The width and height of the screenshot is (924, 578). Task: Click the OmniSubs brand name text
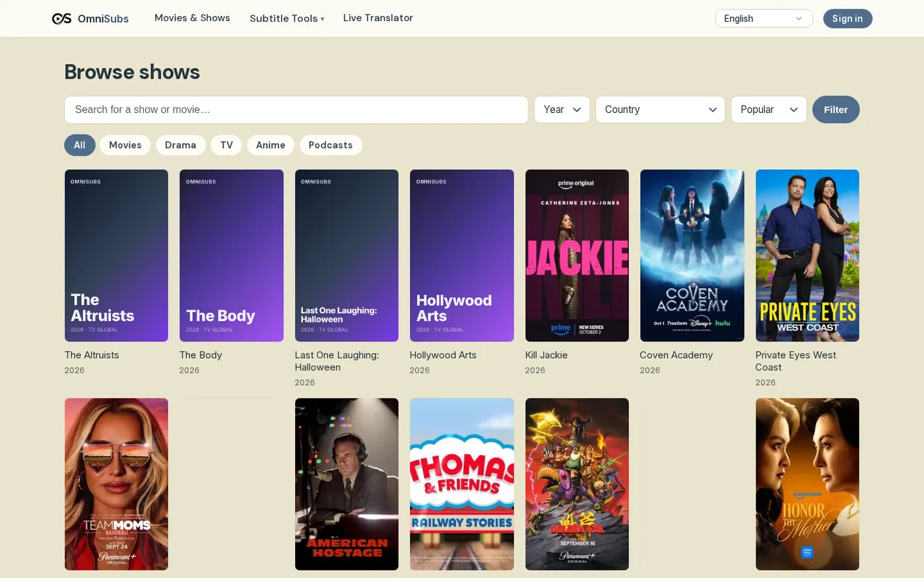103,18
